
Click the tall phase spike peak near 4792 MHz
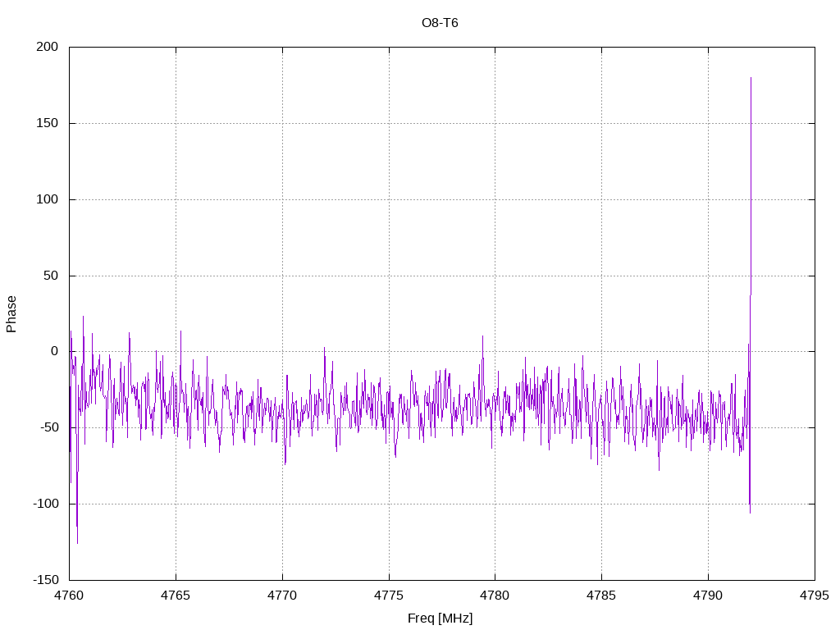751,78
